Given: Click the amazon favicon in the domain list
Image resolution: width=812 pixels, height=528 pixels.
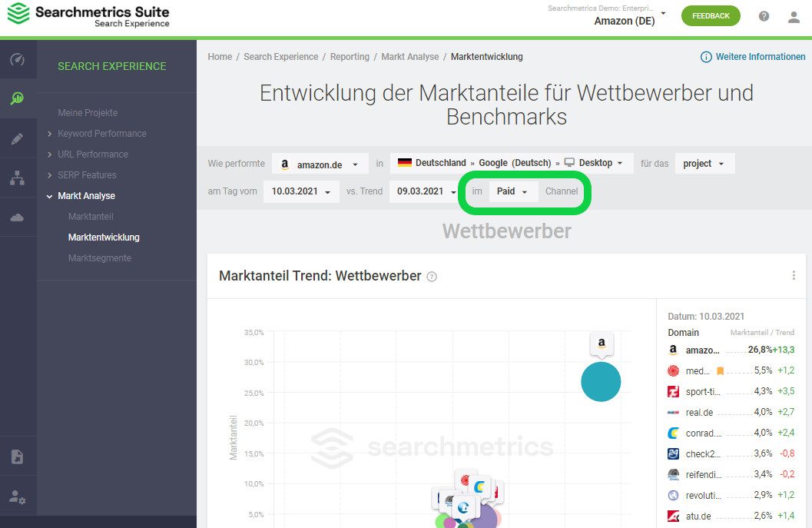Looking at the screenshot, I should point(673,350).
